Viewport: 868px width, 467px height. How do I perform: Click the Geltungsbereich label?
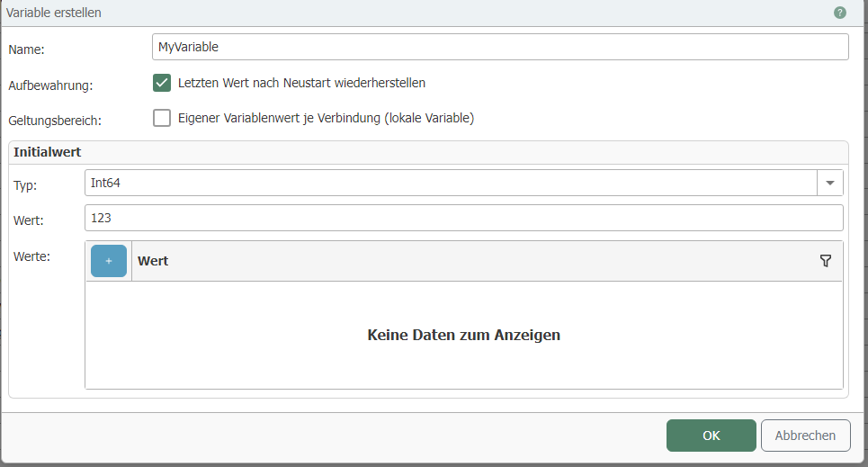pos(55,121)
